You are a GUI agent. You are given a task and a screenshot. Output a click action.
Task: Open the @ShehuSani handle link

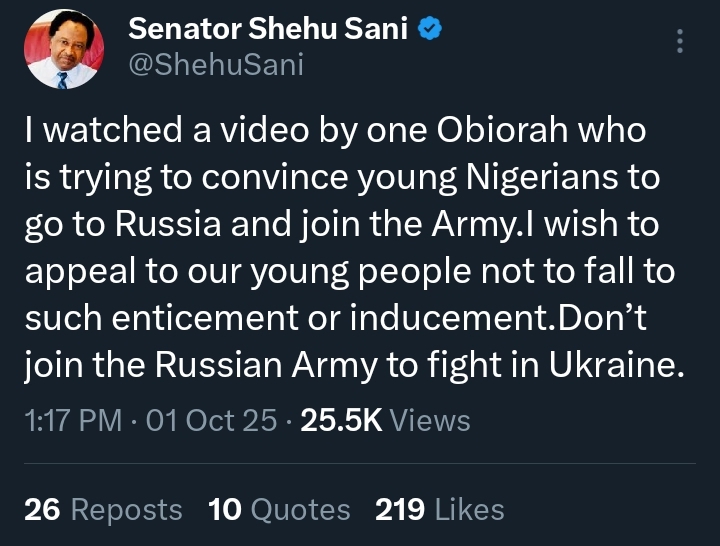pos(215,66)
